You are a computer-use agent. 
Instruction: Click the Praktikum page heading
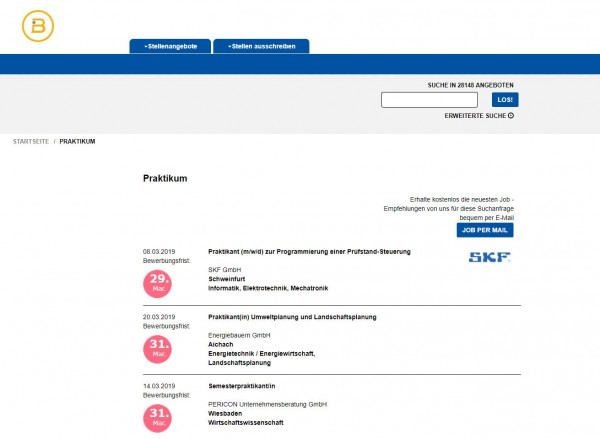[165, 178]
